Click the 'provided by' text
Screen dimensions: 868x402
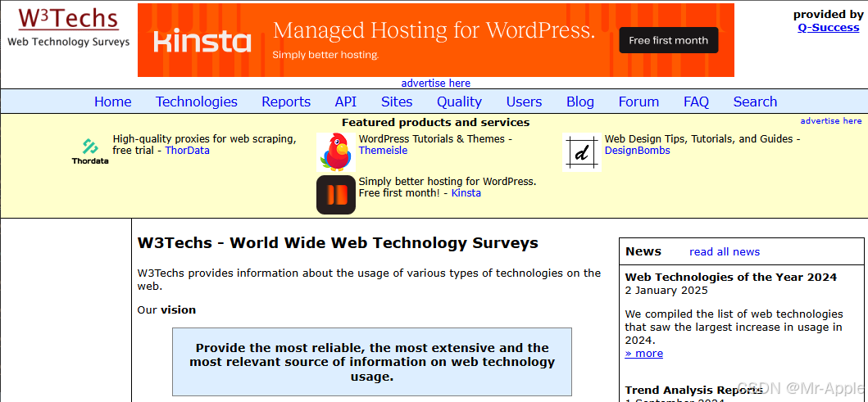point(828,15)
